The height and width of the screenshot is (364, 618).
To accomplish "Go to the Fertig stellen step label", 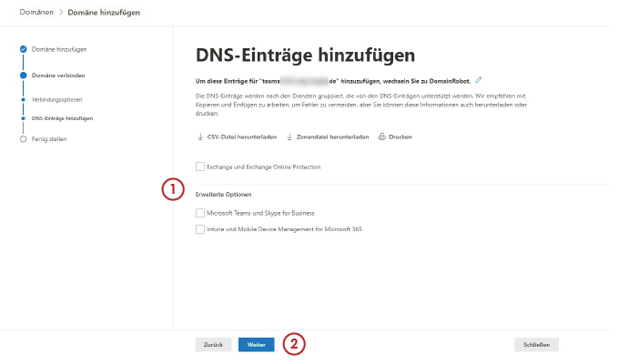I will [49, 139].
